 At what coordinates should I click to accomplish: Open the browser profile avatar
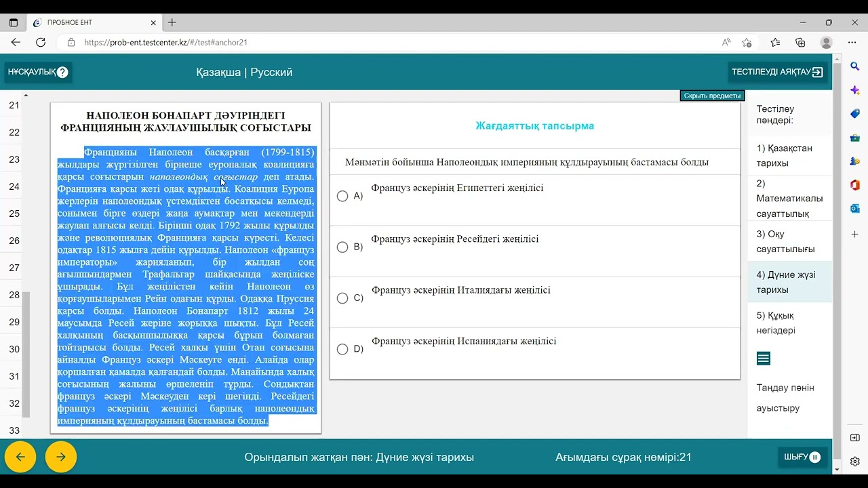pyautogui.click(x=826, y=42)
